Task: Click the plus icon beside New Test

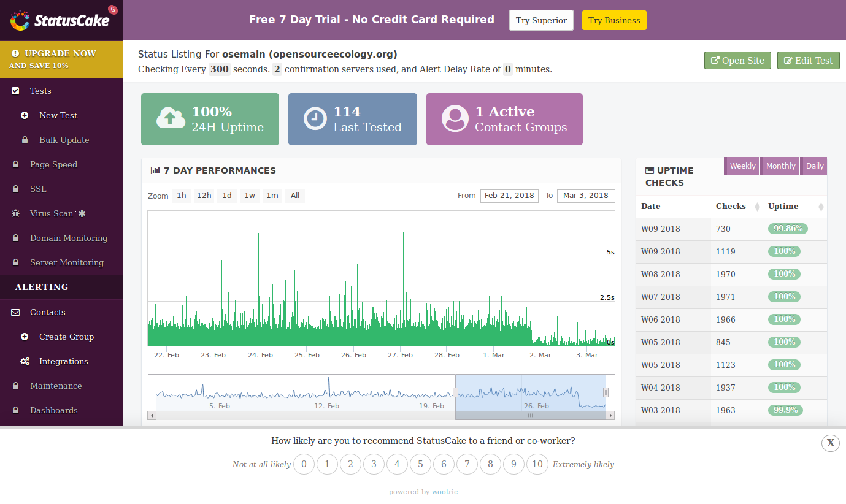Action: (x=25, y=115)
